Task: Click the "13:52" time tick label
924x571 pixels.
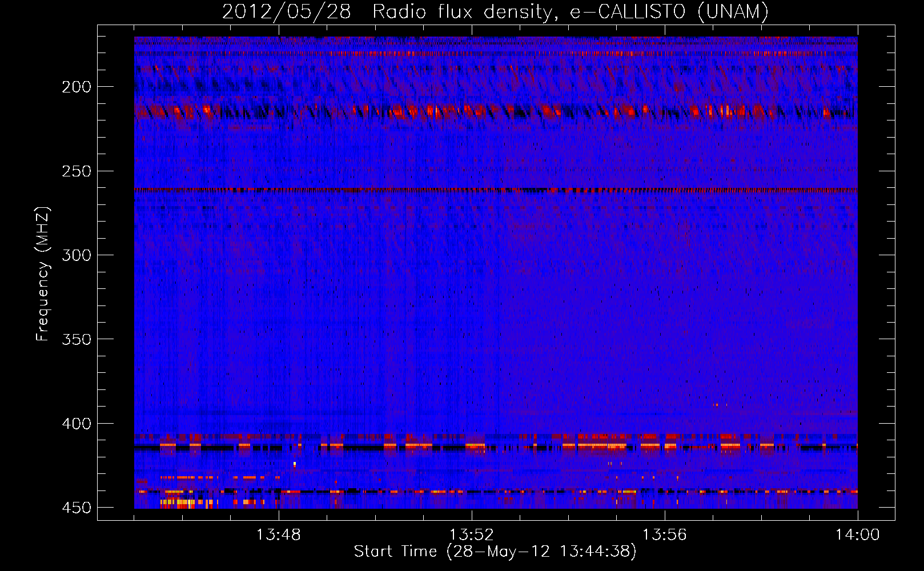Action: pyautogui.click(x=471, y=535)
